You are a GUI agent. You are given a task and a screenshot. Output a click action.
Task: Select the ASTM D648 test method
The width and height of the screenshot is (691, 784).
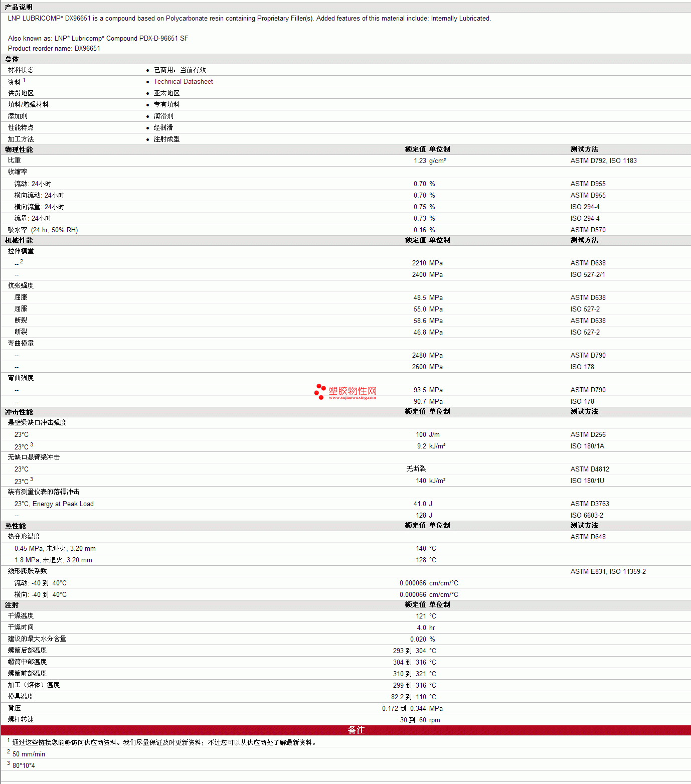click(588, 537)
